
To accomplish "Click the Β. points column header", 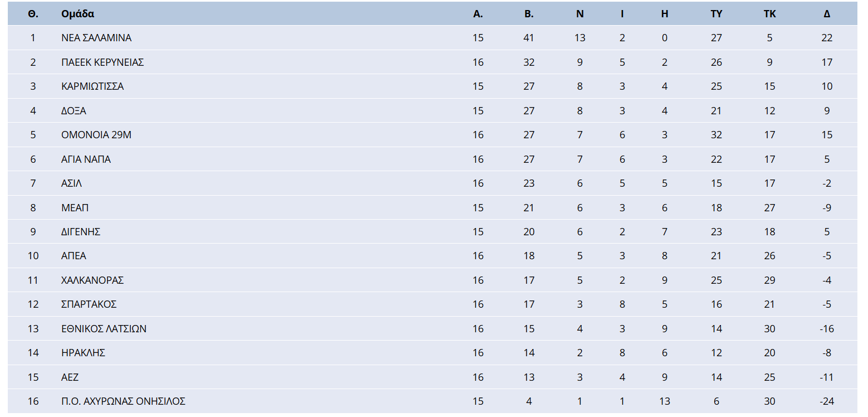I will [529, 14].
